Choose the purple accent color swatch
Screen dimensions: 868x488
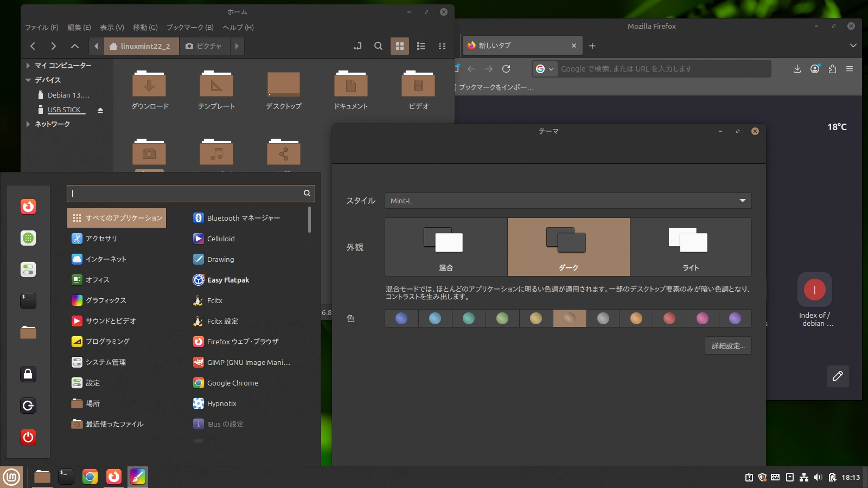(735, 318)
